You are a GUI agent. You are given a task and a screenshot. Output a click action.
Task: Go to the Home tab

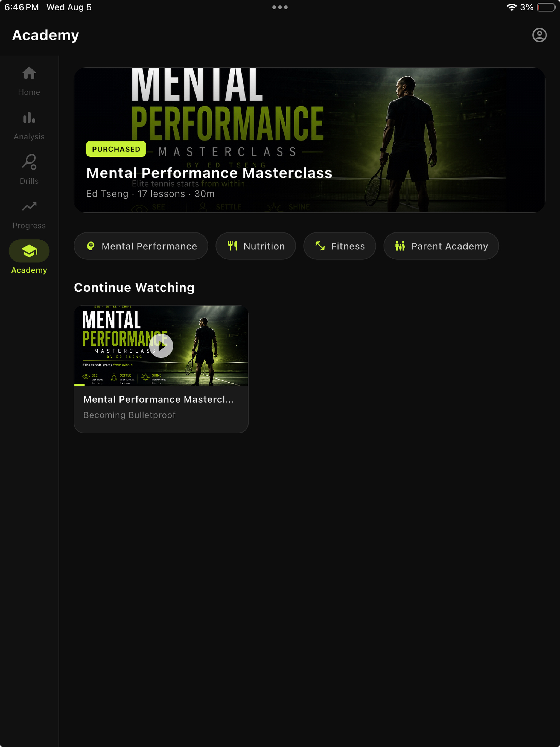pyautogui.click(x=29, y=81)
